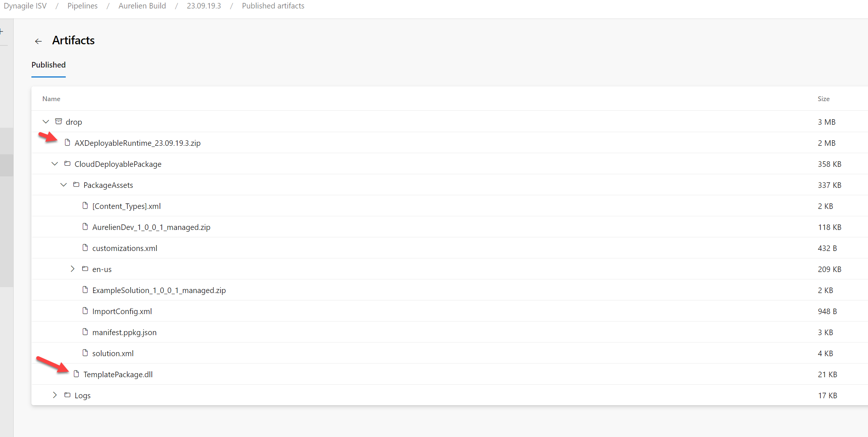This screenshot has width=868, height=437.
Task: Expand the Logs folder
Action: point(55,395)
